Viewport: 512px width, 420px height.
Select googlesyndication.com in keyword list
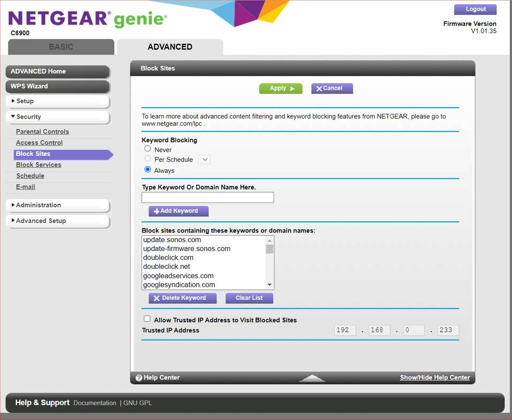[x=204, y=285]
